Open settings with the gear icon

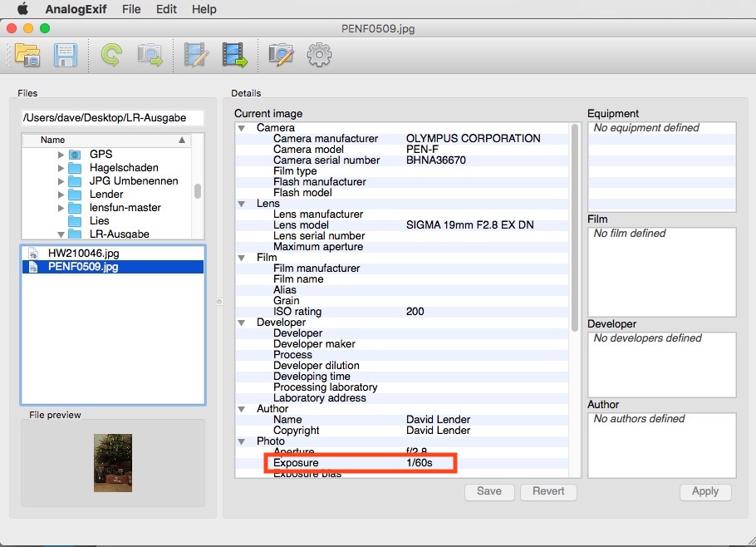point(319,56)
